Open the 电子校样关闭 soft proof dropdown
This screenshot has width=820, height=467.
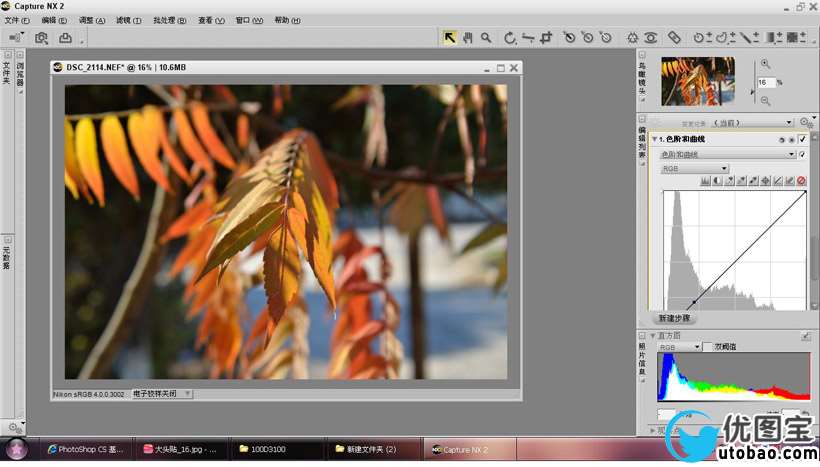162,394
